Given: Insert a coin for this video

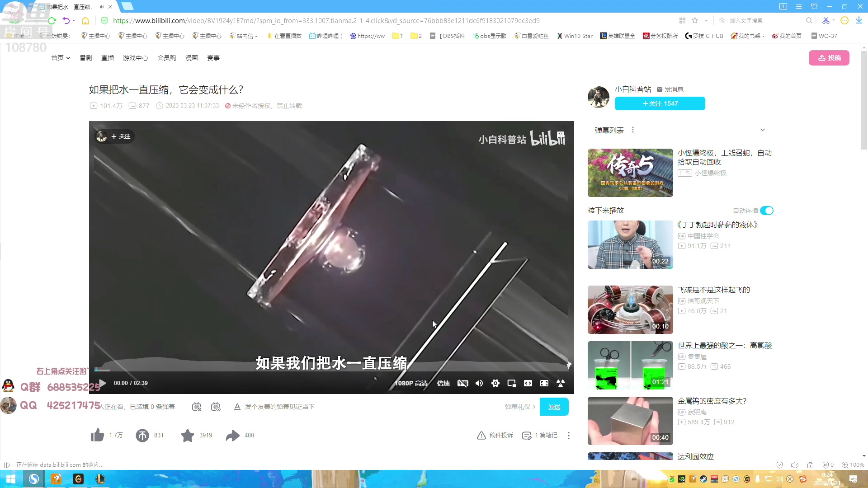Looking at the screenshot, I should click(x=143, y=435).
